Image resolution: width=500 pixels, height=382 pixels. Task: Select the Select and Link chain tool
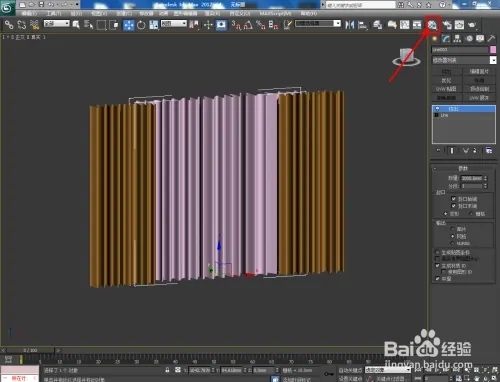pyautogui.click(x=9, y=25)
